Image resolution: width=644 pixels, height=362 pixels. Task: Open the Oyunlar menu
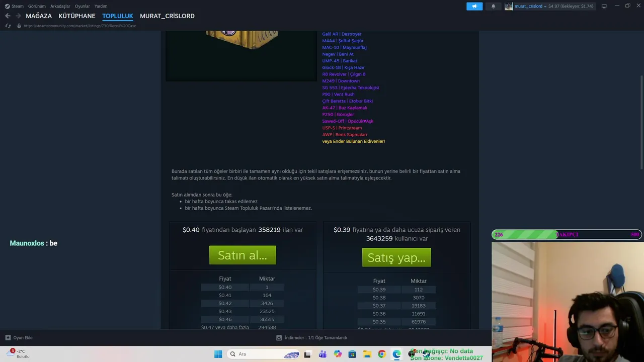coord(83,6)
